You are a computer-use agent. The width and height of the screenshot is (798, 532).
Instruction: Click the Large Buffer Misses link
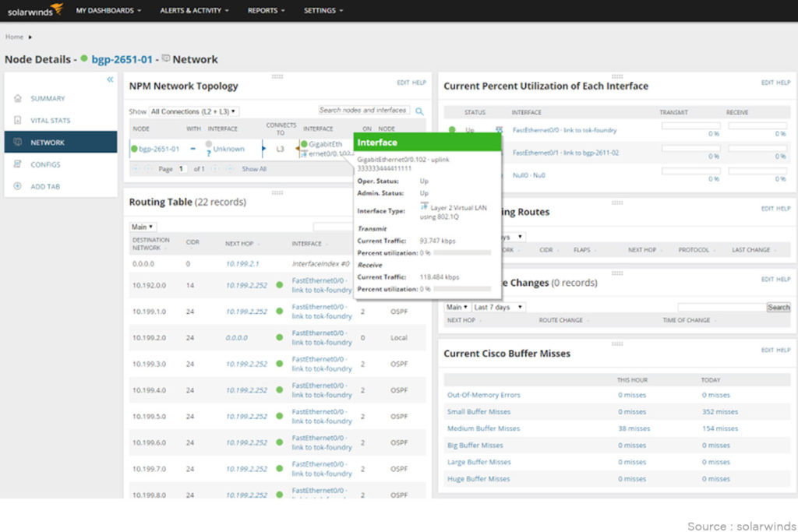point(478,462)
